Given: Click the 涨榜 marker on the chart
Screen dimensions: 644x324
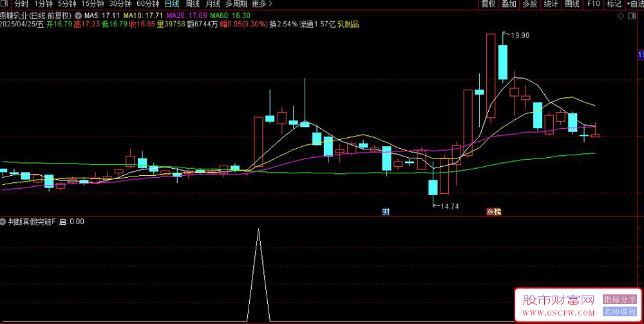Looking at the screenshot, I should [x=494, y=212].
